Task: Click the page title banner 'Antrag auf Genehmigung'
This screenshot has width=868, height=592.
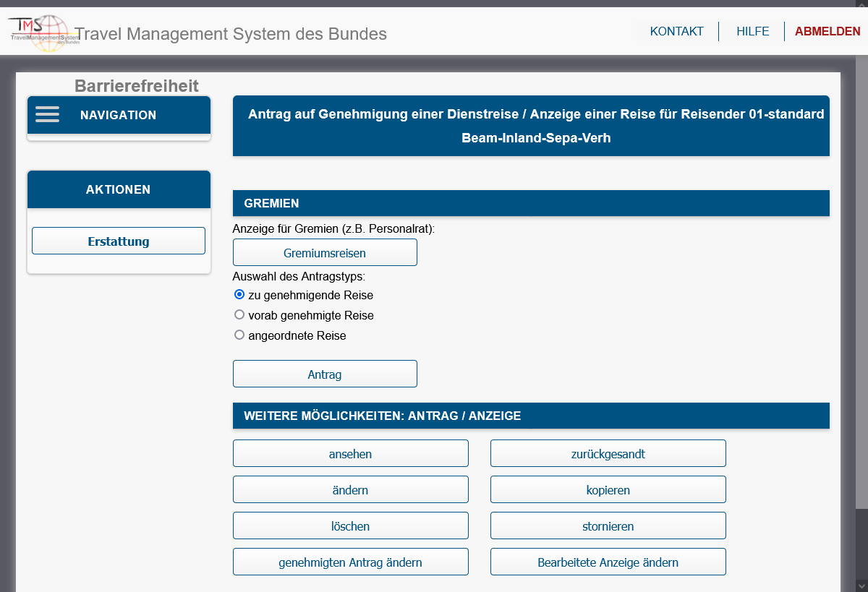Action: coord(531,126)
